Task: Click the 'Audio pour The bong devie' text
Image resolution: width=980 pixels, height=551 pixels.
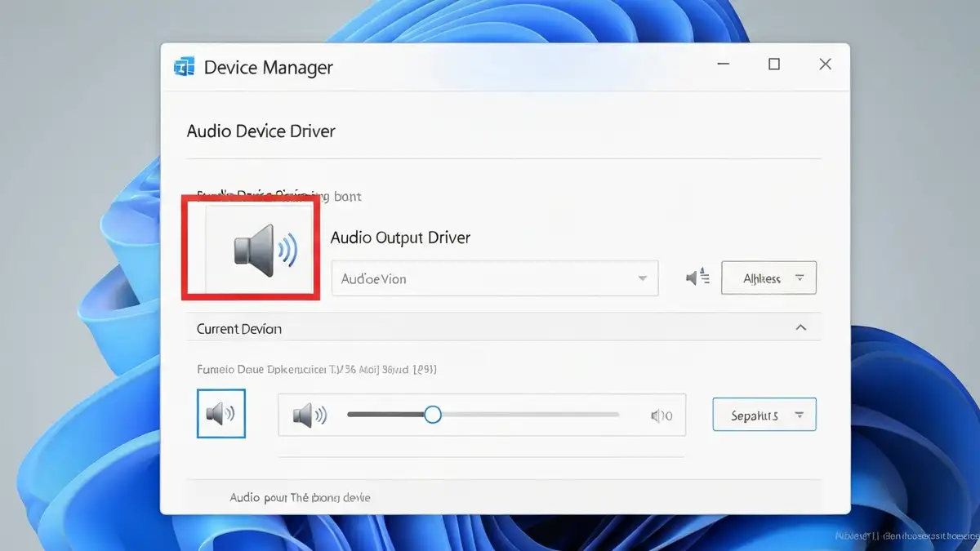Action: click(x=300, y=497)
